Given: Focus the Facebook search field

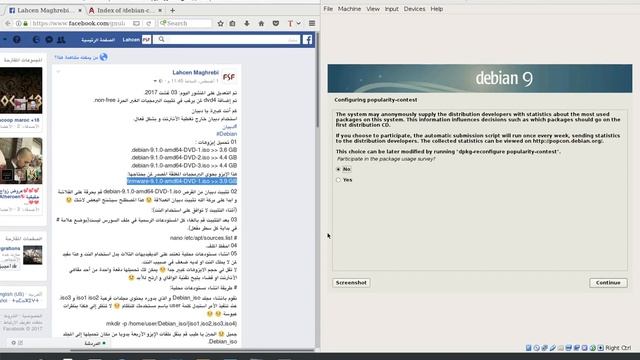Looking at the screenshot, I should [227, 40].
